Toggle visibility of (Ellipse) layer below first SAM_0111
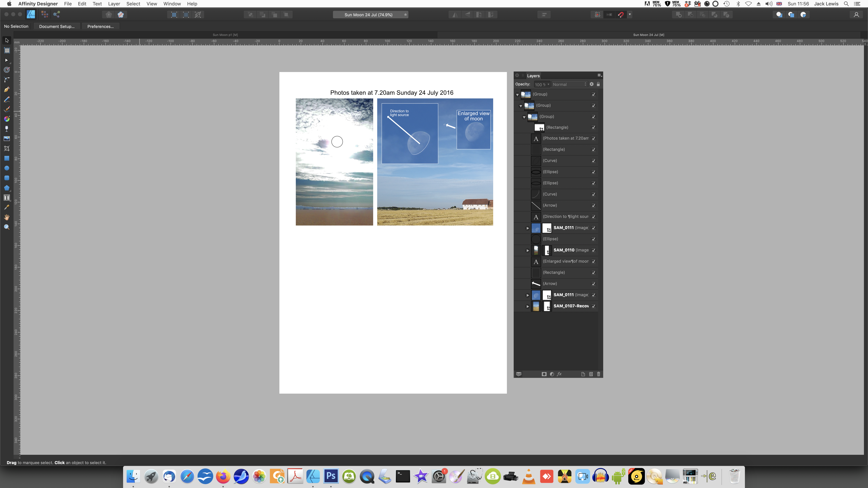This screenshot has width=868, height=488. 593,239
